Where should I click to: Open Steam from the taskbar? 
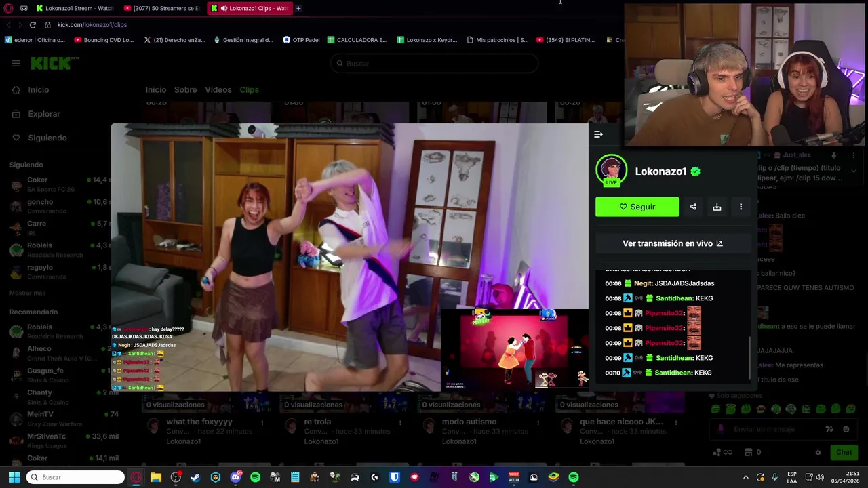coord(195,477)
